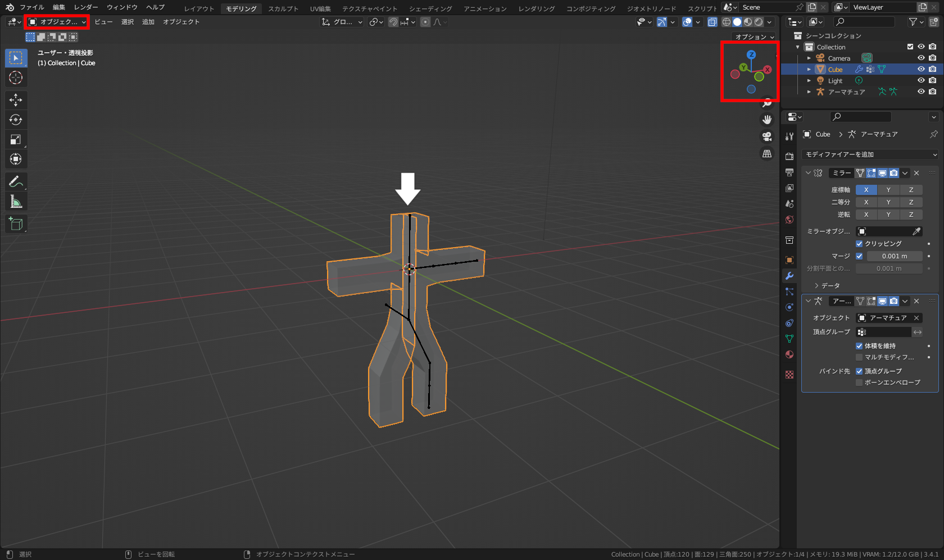Open the 編集 menu
944x560 pixels.
coord(59,7)
